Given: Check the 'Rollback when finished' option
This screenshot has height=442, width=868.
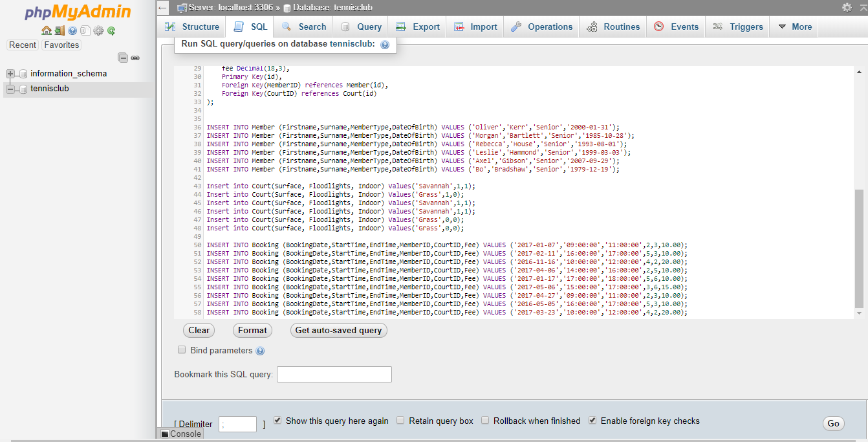Looking at the screenshot, I should [485, 421].
